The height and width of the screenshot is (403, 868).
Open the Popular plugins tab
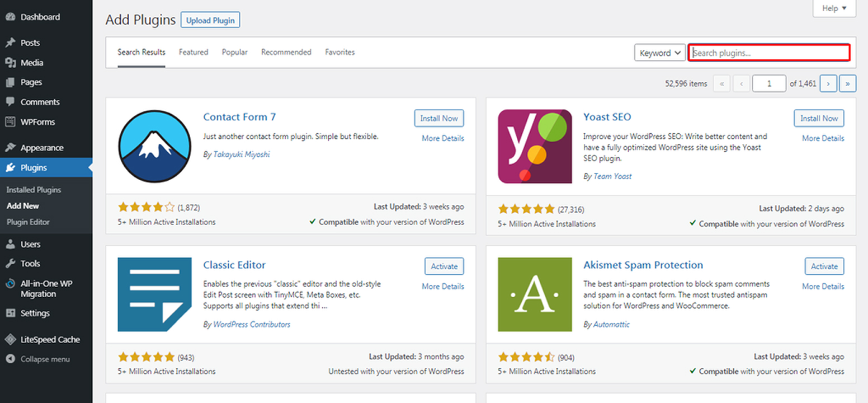[234, 52]
